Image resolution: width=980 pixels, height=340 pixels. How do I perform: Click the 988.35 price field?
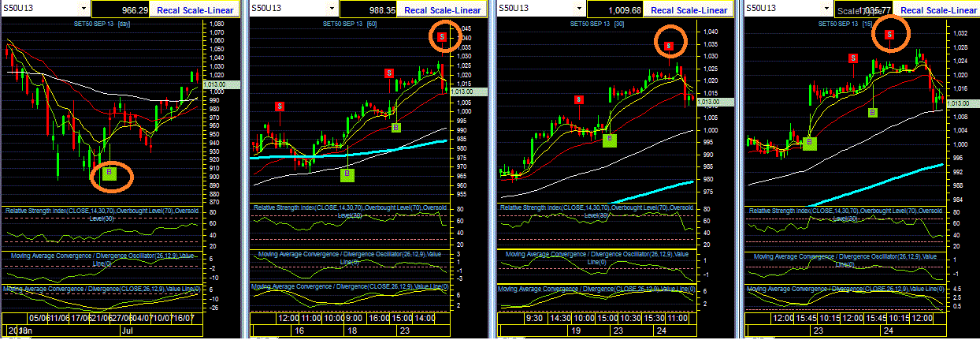coord(367,9)
